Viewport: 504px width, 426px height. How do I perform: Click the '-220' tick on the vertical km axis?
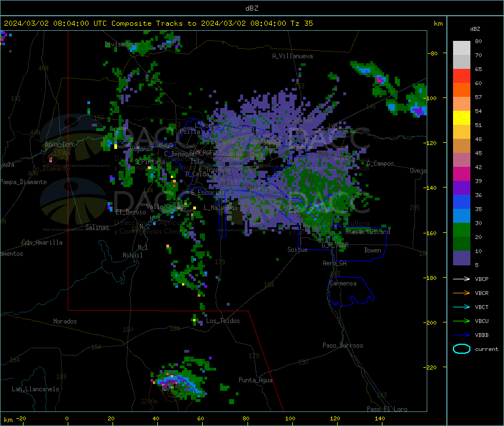pyautogui.click(x=431, y=368)
